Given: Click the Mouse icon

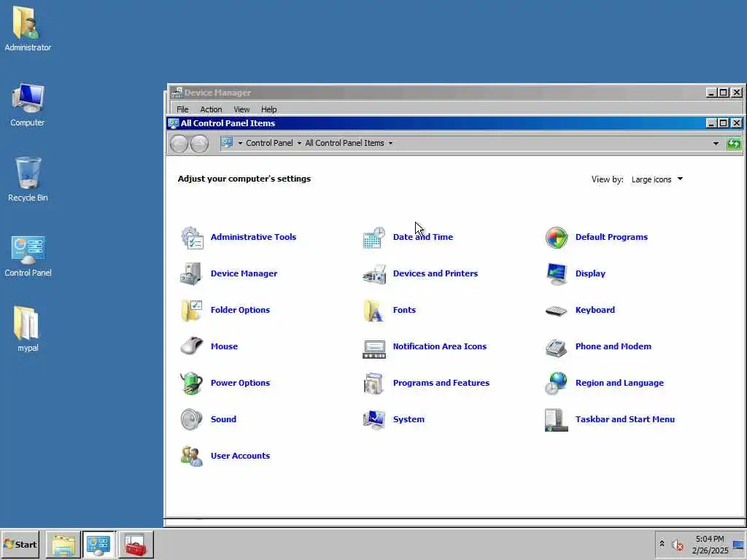Looking at the screenshot, I should pyautogui.click(x=192, y=346).
